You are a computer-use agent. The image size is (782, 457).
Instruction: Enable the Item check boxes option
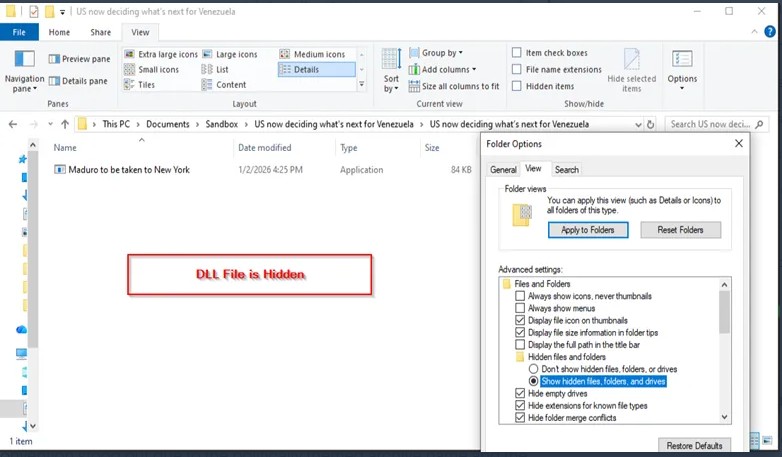coord(517,53)
